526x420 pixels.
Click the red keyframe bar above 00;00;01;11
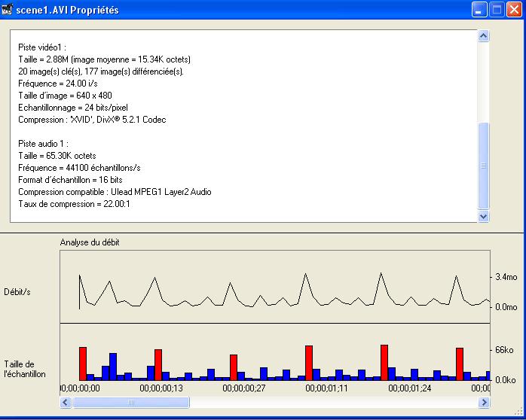pyautogui.click(x=309, y=363)
